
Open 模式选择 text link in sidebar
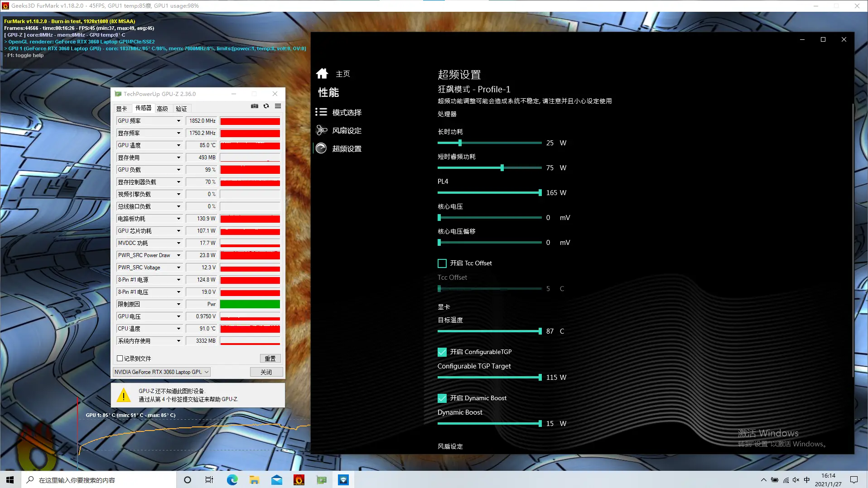pyautogui.click(x=347, y=112)
